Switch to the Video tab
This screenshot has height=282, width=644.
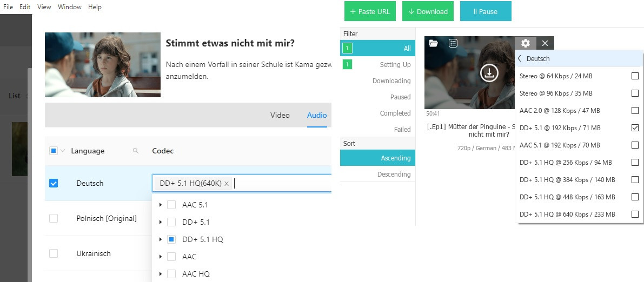pos(280,115)
